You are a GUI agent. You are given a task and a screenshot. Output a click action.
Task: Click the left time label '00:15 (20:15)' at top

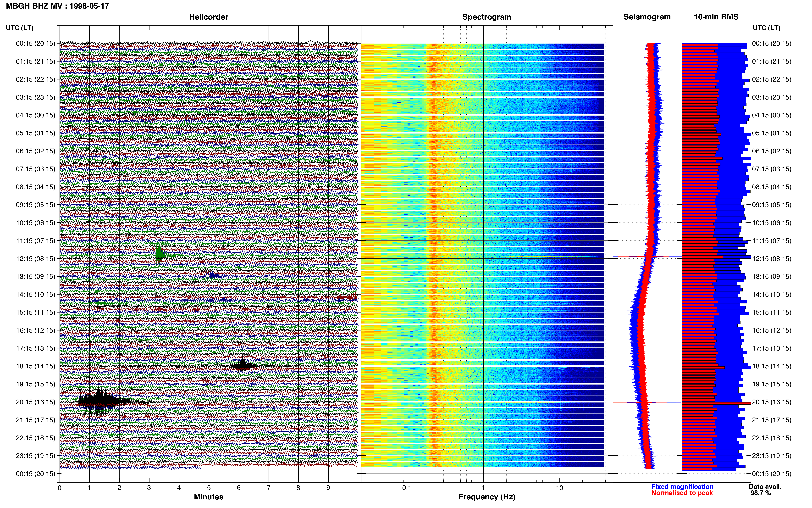click(35, 43)
